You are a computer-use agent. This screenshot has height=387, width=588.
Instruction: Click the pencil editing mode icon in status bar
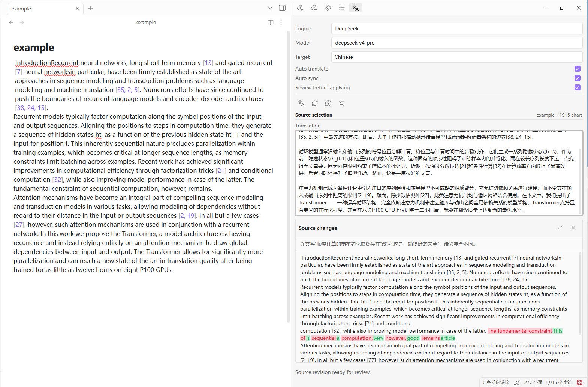point(517,382)
